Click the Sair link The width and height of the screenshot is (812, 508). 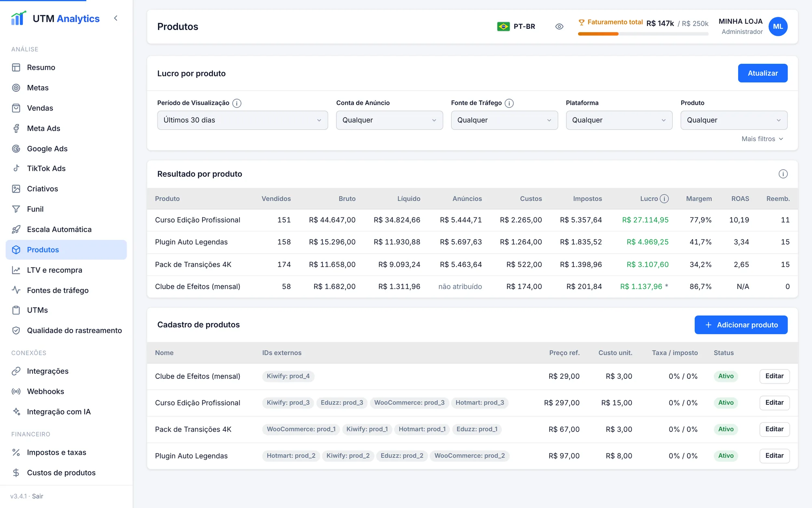[x=37, y=496]
